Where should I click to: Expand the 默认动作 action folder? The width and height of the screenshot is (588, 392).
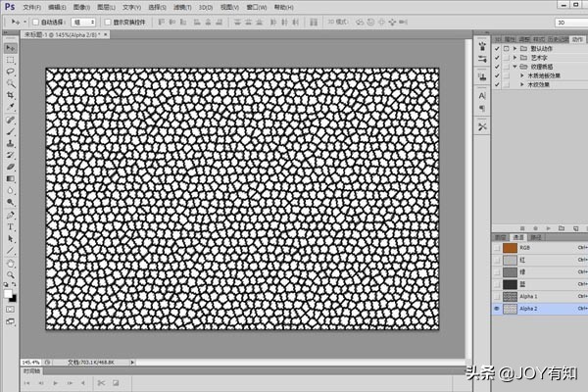pos(515,47)
